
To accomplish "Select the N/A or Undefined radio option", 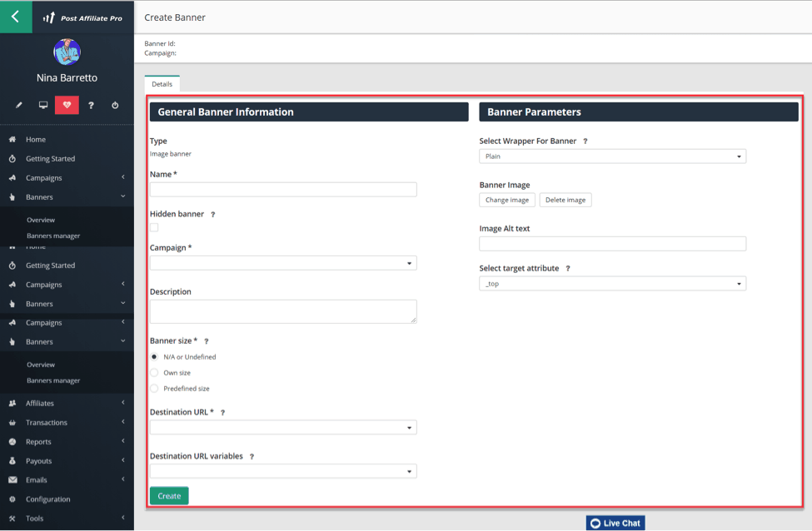I will [x=154, y=356].
